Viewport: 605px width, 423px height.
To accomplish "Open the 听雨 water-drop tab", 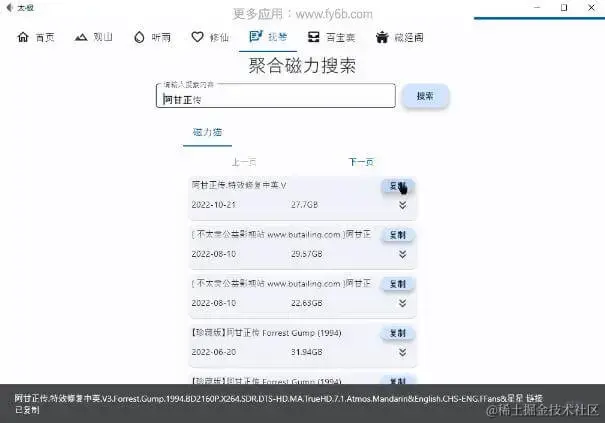I will tap(152, 37).
